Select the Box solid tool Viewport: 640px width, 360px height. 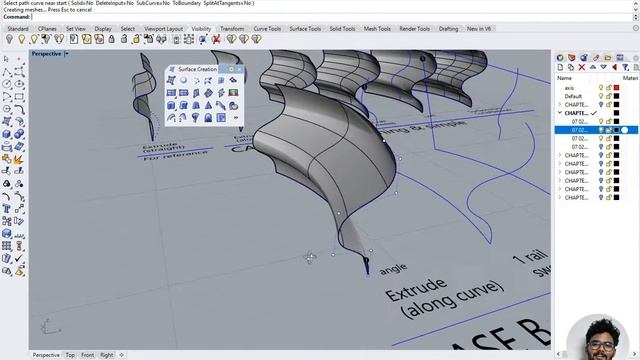click(7, 134)
